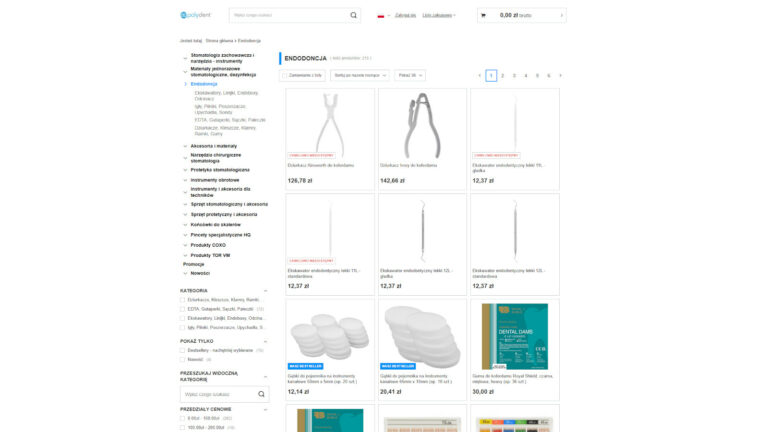Collapse the KATEGORIA filter section
768x432 pixels.
265,290
